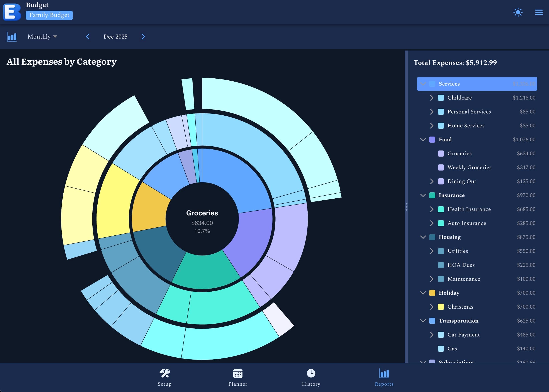
Task: Collapse the Services category
Action: point(423,84)
